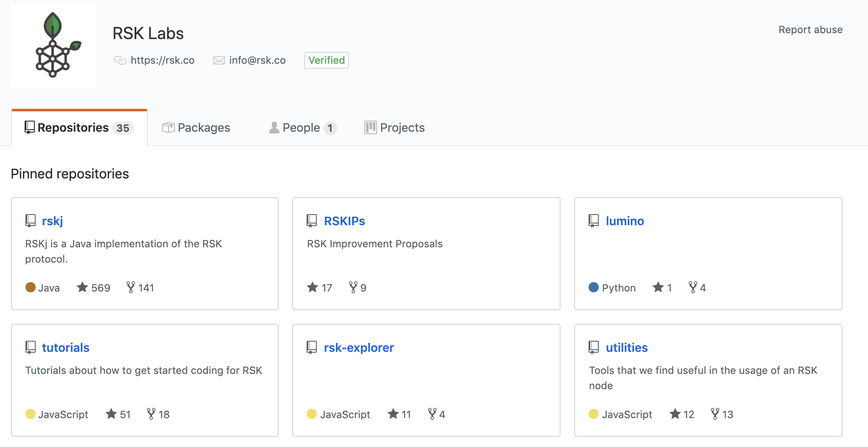Click the repo icon next to tutorials
Screen dimensions: 868x447
pos(31,348)
